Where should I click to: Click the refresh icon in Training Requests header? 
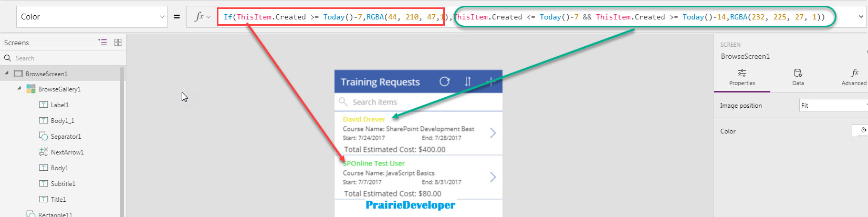[x=445, y=81]
